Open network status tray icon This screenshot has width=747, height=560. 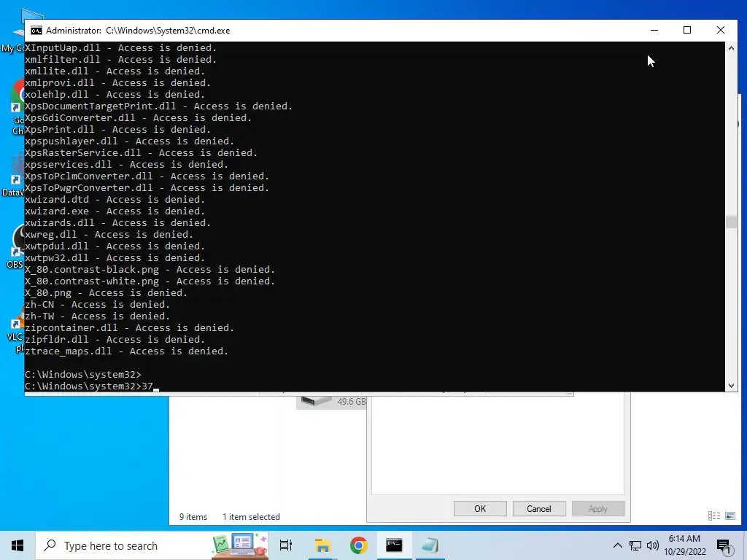(x=635, y=545)
